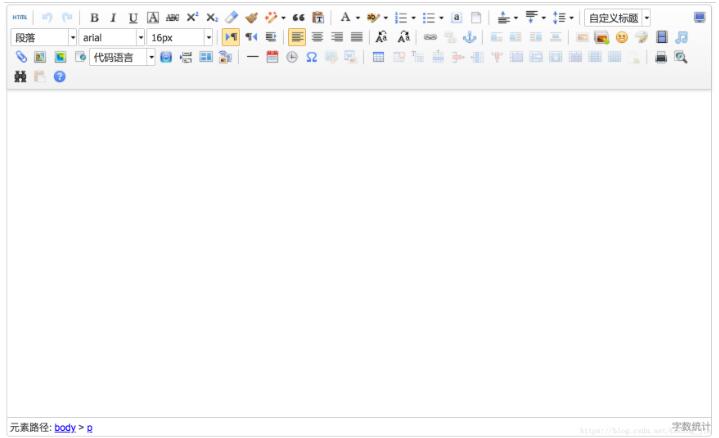Set right-to-left text direction
Viewport: 719px width, 438px height.
pyautogui.click(x=251, y=37)
